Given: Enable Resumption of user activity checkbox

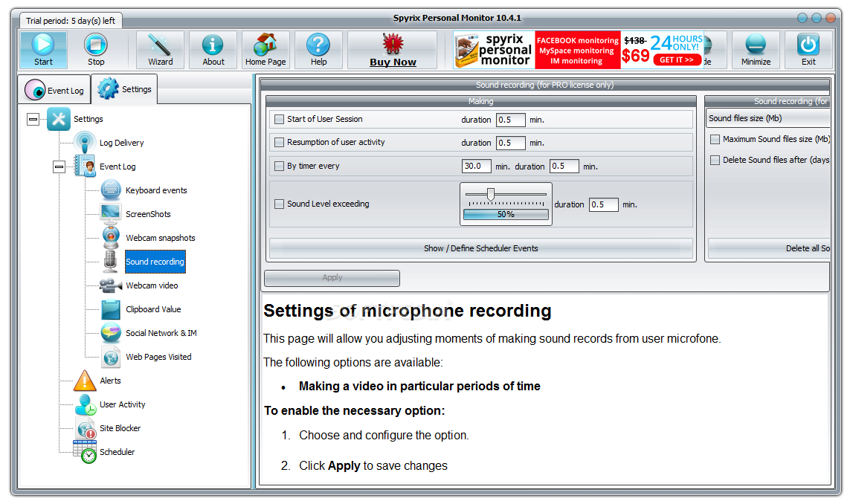Looking at the screenshot, I should [x=279, y=143].
